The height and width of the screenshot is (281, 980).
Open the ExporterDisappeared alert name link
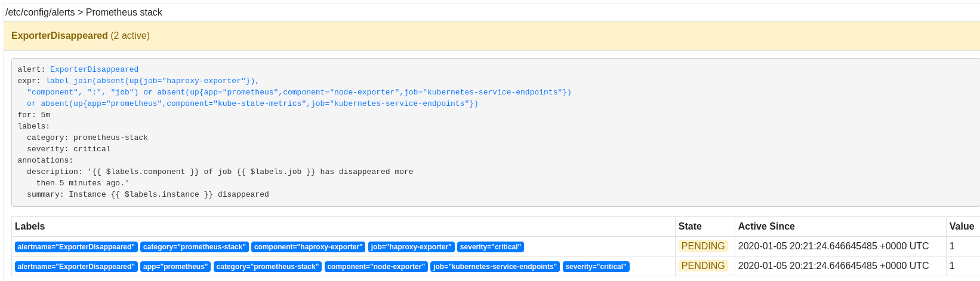click(94, 69)
